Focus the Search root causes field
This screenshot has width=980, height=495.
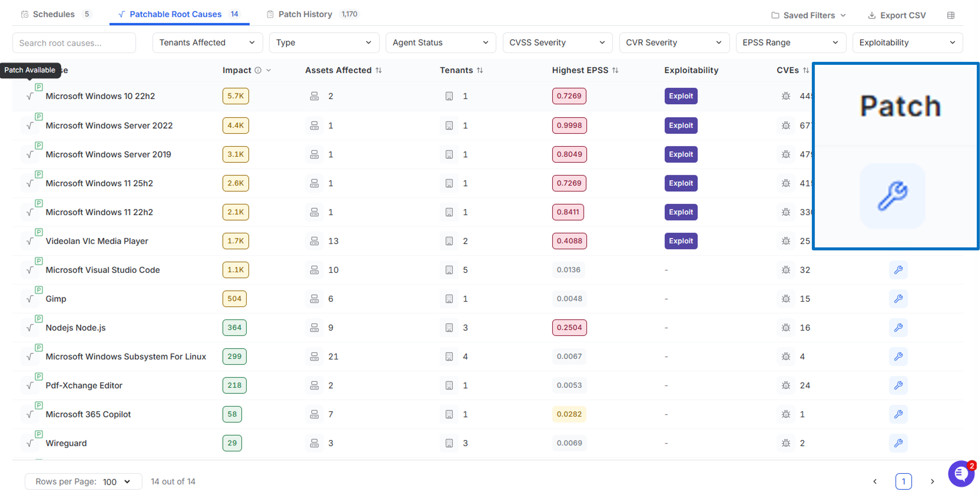point(74,43)
